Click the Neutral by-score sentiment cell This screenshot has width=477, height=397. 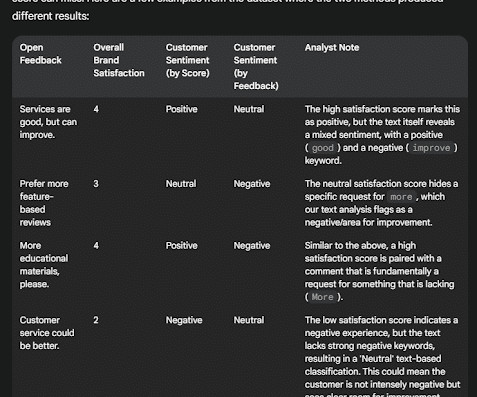point(181,184)
